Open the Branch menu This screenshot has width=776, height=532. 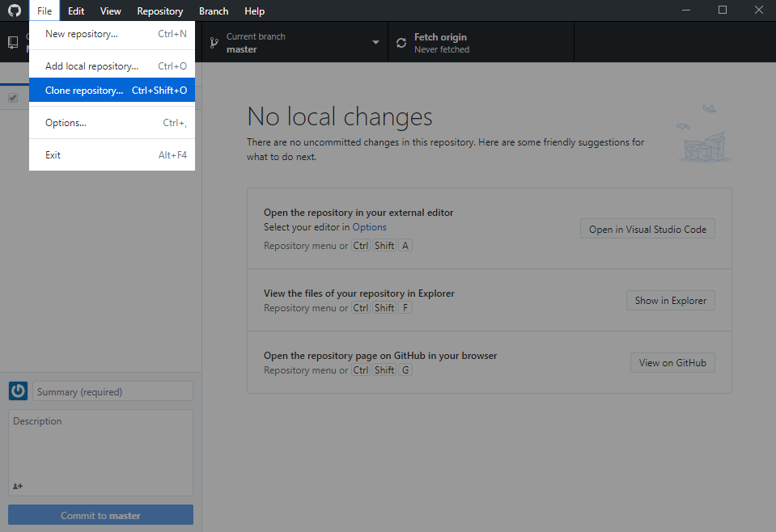point(214,11)
